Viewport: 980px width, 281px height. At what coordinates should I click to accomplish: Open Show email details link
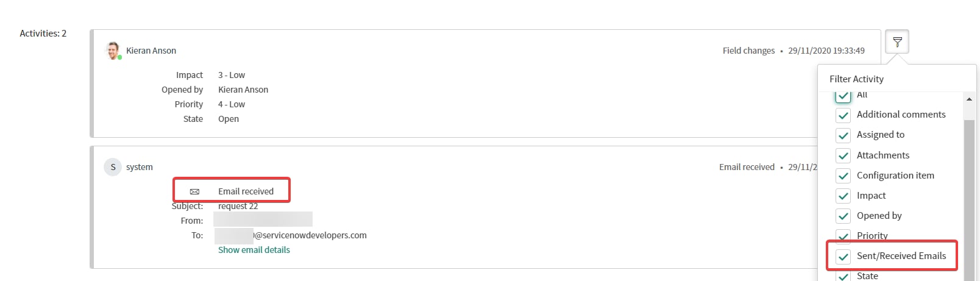[254, 250]
